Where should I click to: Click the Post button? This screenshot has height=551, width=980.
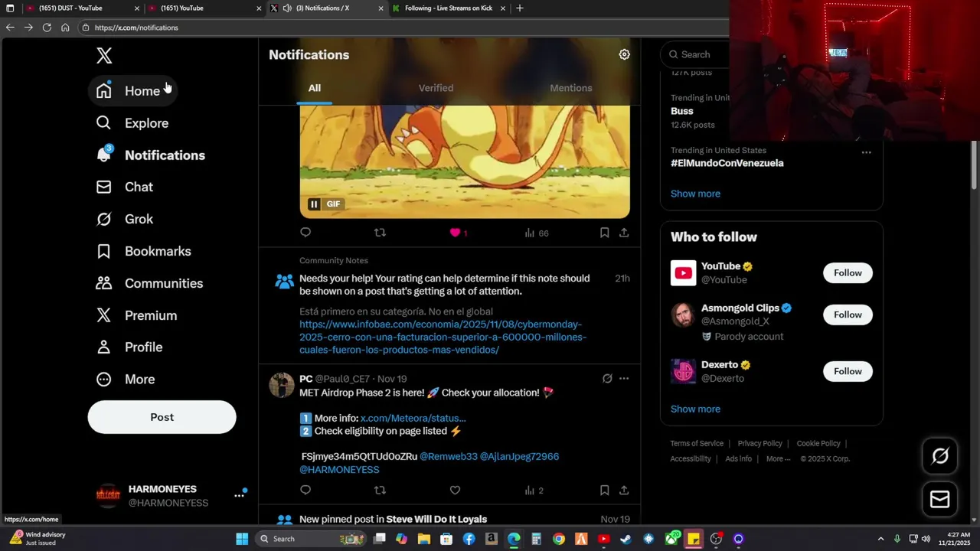pyautogui.click(x=162, y=417)
